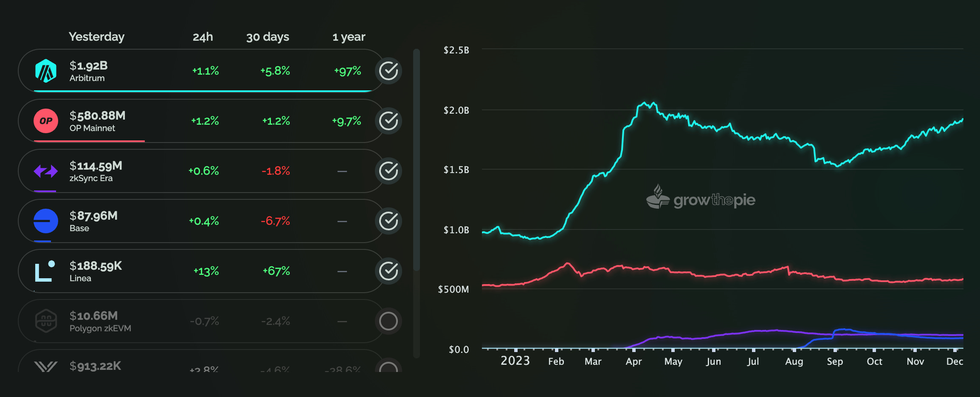Viewport: 980px width, 397px height.
Task: Click Base's -6.7% 30 days change
Action: click(x=275, y=221)
